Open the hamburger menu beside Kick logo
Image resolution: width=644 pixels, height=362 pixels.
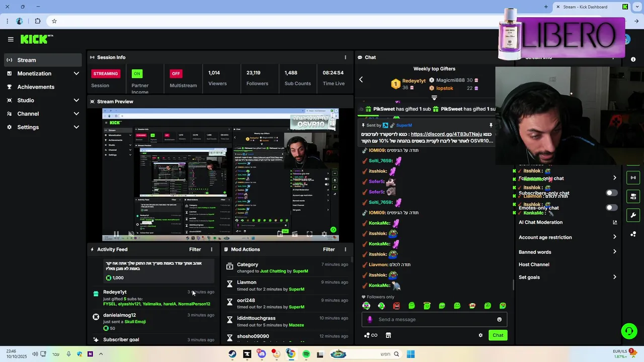(11, 39)
